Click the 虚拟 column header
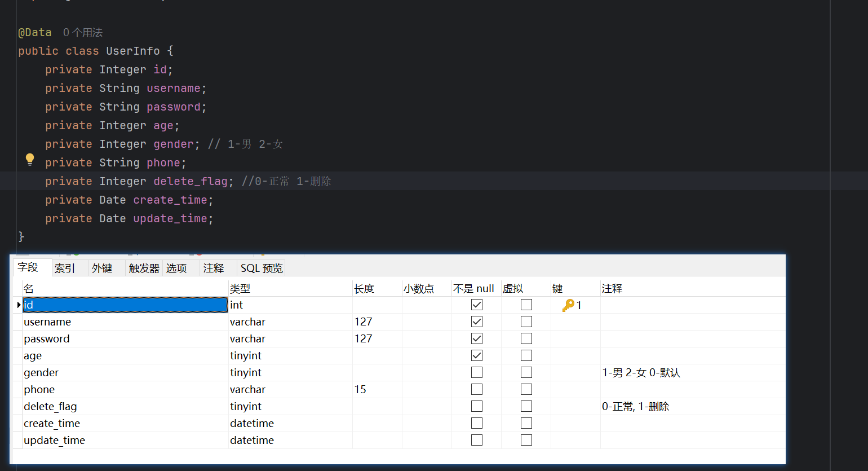 [x=526, y=289]
